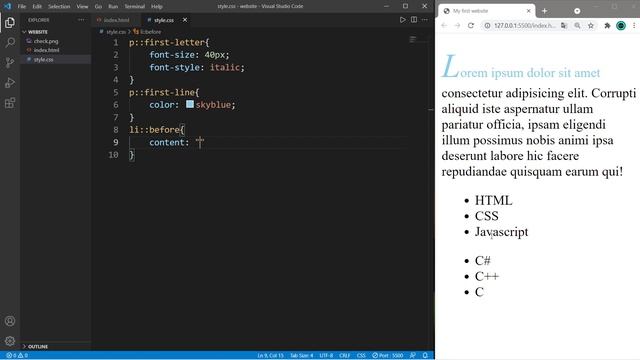Click line number 5 in the gutter
Viewport: 640px width, 360px height.
pos(116,92)
